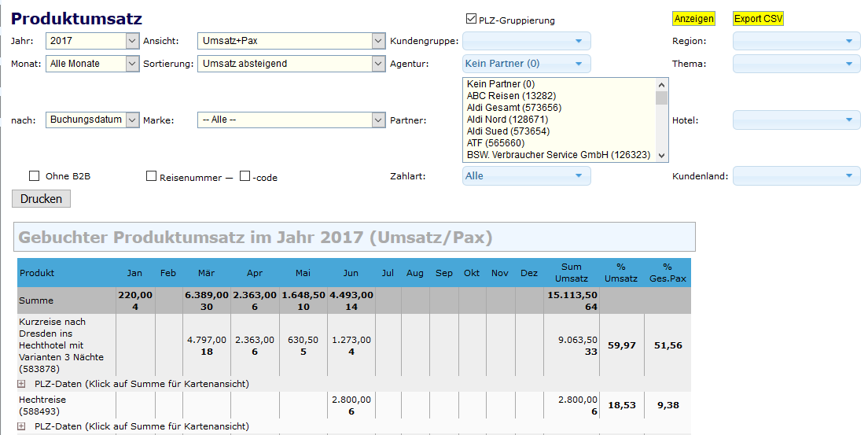
Task: Click the Sum Umsatz column header
Action: click(571, 273)
